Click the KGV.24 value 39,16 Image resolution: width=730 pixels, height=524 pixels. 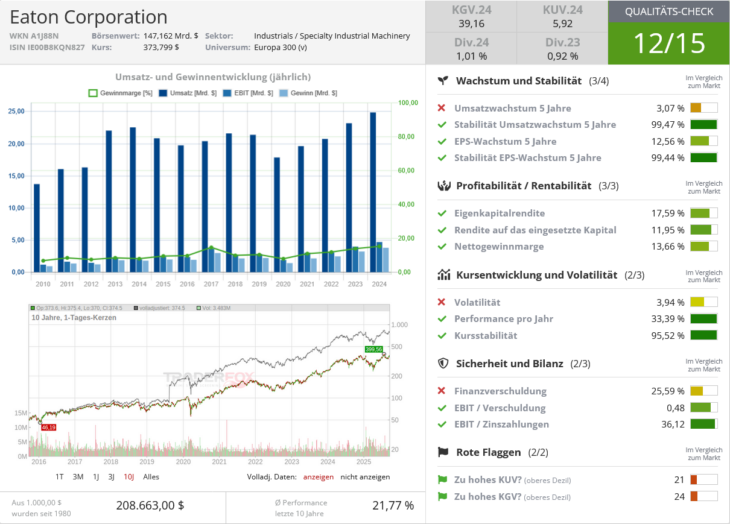click(x=471, y=24)
